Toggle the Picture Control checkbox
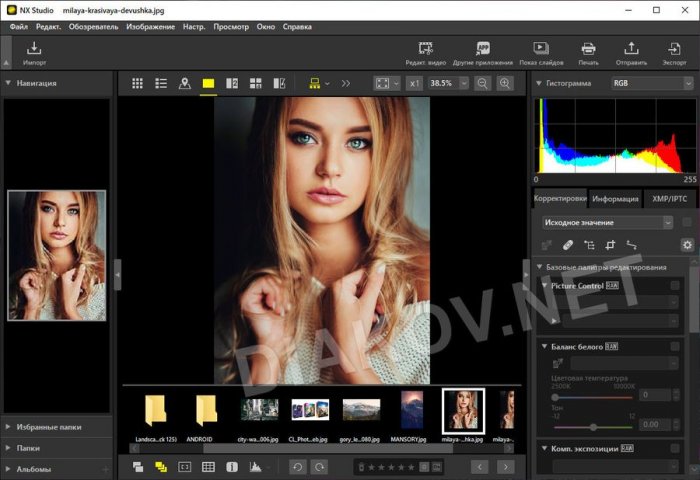This screenshot has width=700, height=480. [x=676, y=286]
